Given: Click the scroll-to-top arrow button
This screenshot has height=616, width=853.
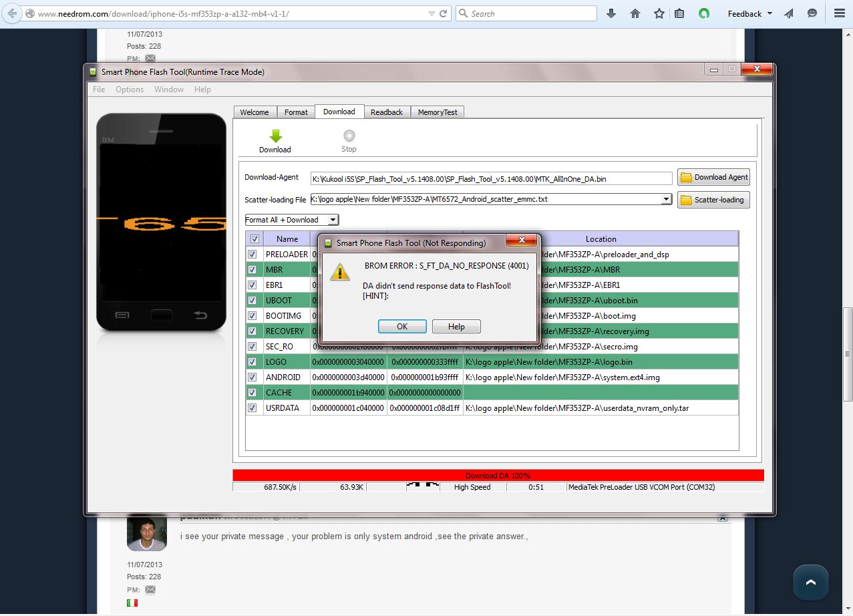Looking at the screenshot, I should click(810, 582).
